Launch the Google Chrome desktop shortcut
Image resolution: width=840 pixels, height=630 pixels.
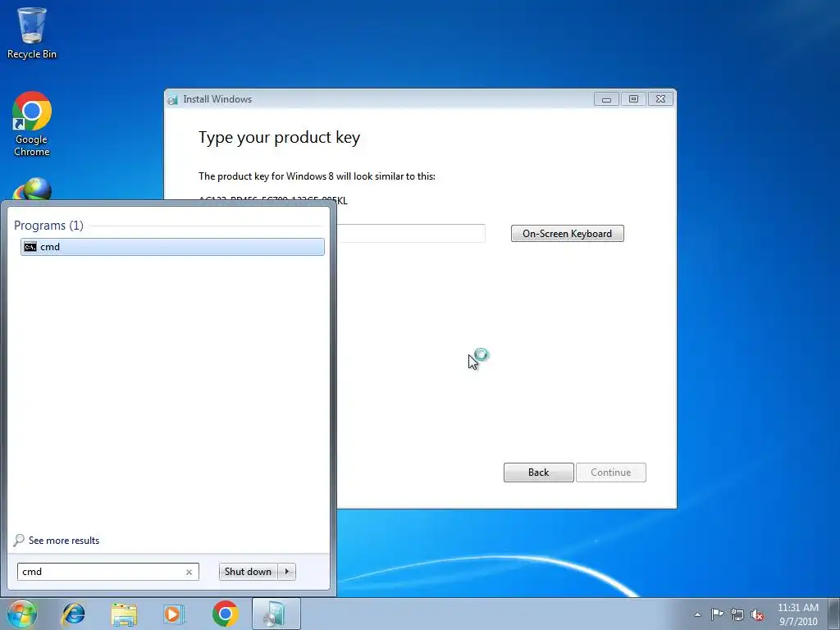[x=32, y=125]
